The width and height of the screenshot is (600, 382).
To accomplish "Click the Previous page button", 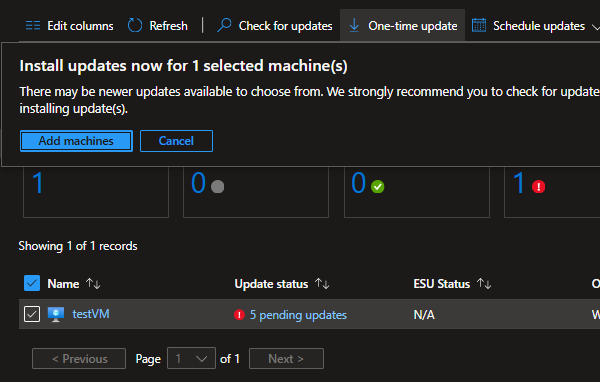I will pos(79,359).
